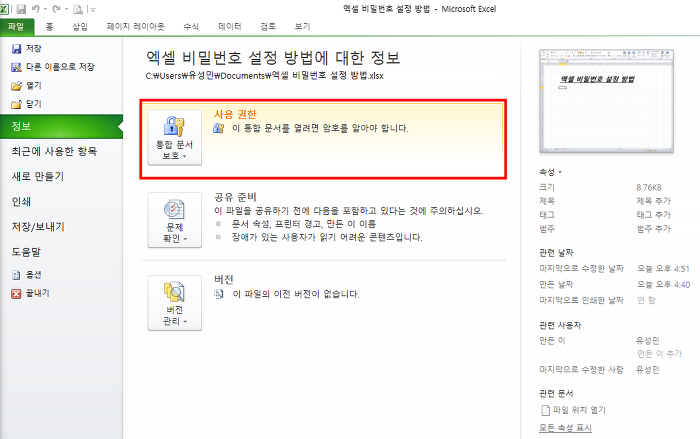The image size is (700, 439).
Task: Click the 유성민 name next to 마지막으로 수정한 사람
Action: pos(648,370)
